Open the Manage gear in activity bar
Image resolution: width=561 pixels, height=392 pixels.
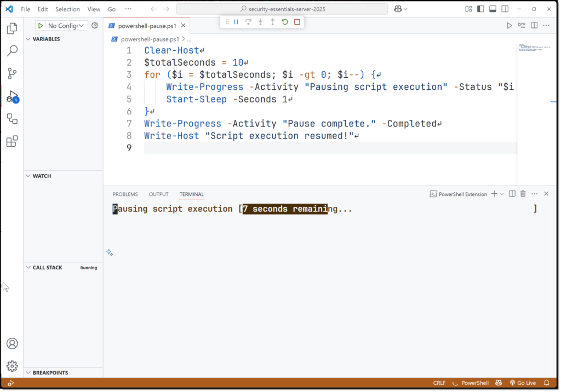(12, 366)
